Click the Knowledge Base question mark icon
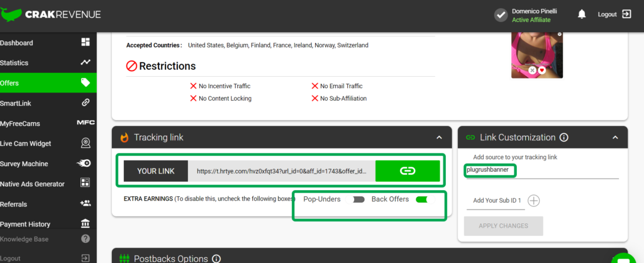 (86, 238)
